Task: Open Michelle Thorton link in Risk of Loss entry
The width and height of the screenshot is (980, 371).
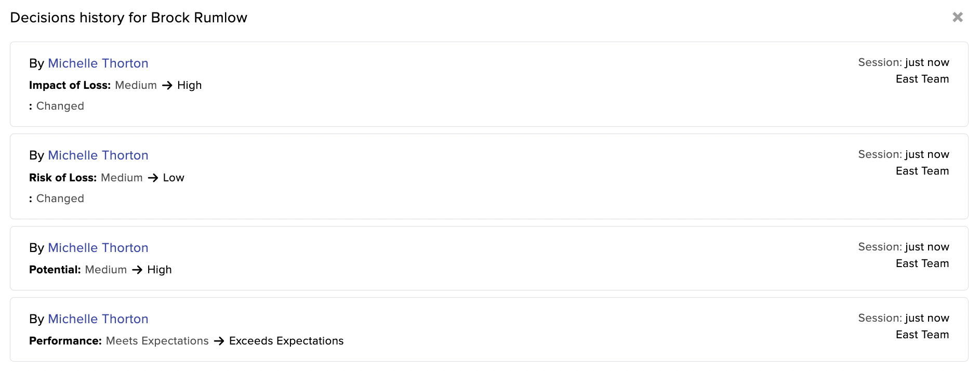Action: point(98,155)
